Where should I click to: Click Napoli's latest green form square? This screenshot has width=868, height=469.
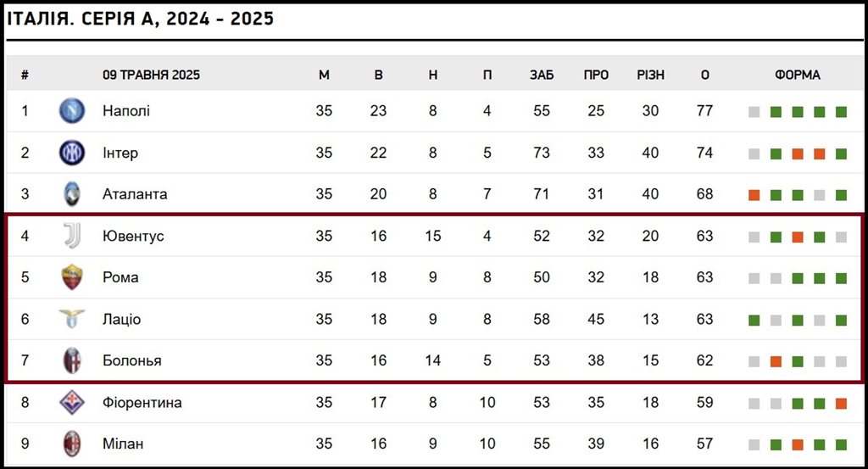(x=842, y=112)
